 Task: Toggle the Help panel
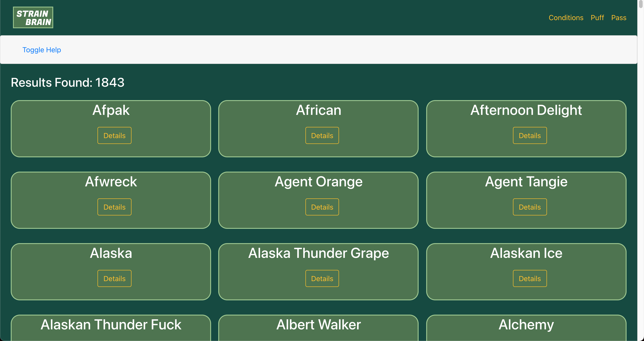click(x=42, y=50)
